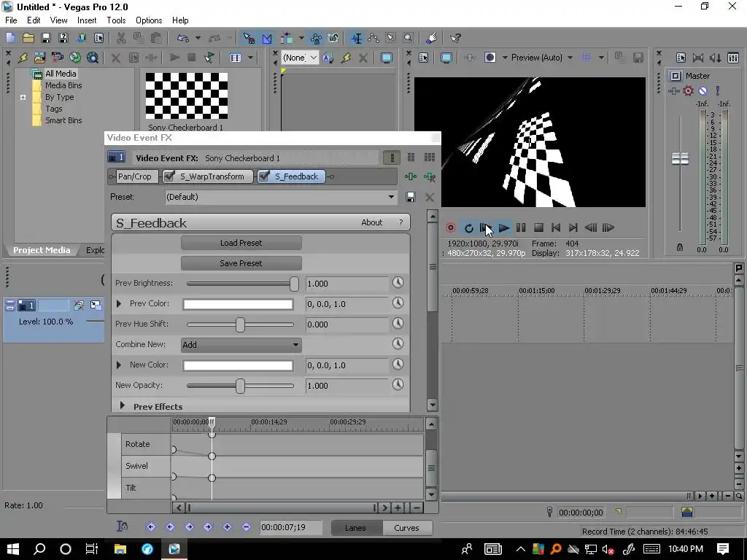Click the Open folder icon in main toolbar
747x560 pixels.
(28, 38)
